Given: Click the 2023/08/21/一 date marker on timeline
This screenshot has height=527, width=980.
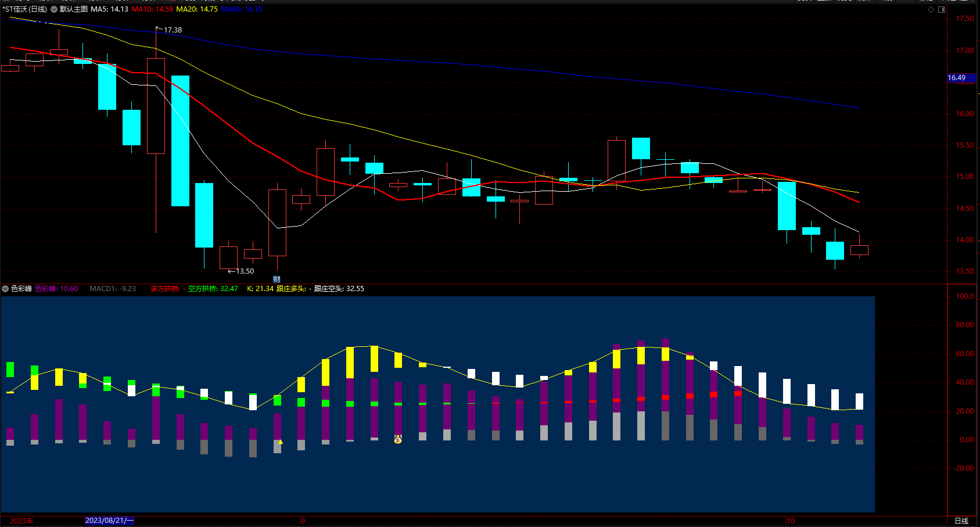Looking at the screenshot, I should [110, 521].
